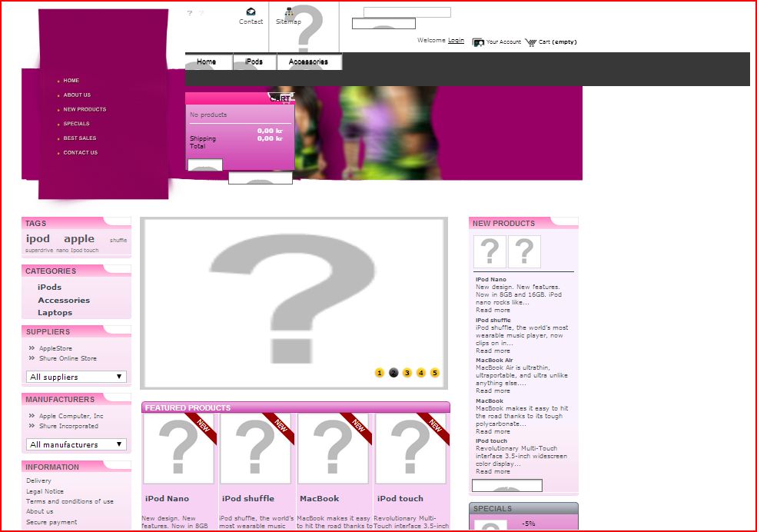
Task: Go to slide 1 of the slider
Action: click(380, 373)
